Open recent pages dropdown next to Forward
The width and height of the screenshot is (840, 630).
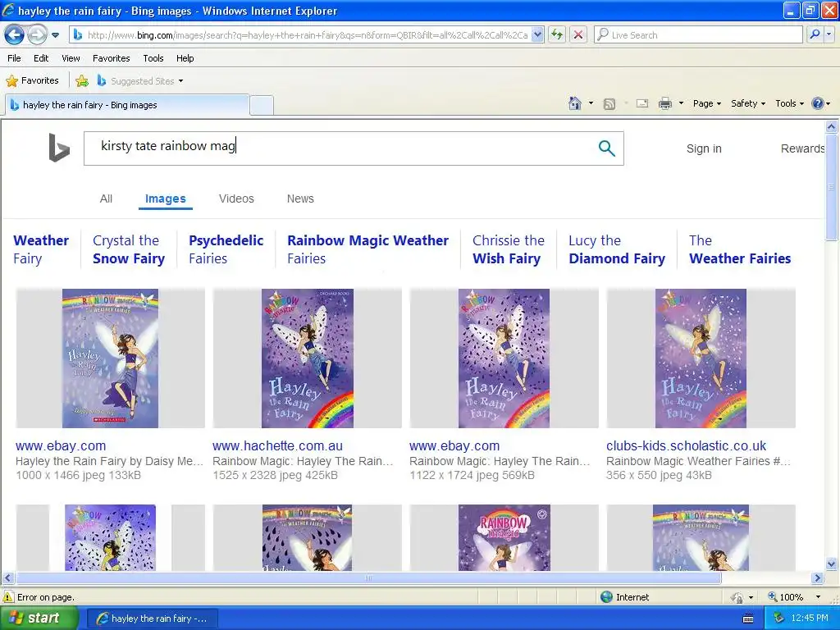pyautogui.click(x=55, y=35)
